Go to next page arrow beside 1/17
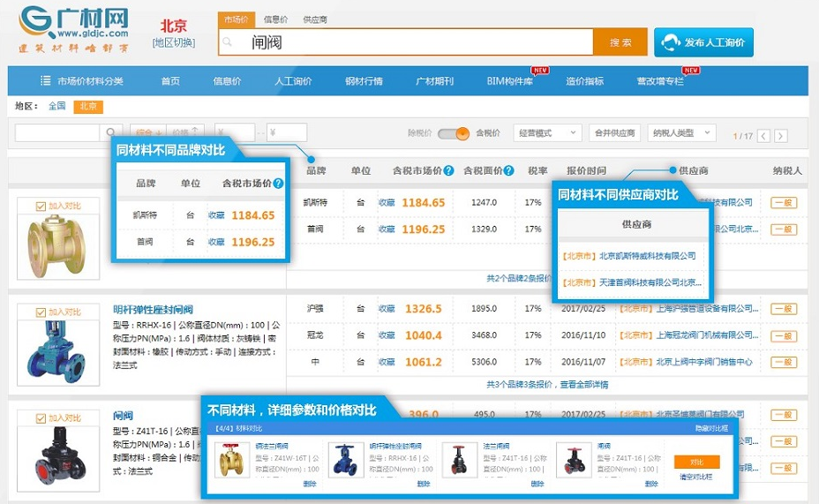 point(781,136)
